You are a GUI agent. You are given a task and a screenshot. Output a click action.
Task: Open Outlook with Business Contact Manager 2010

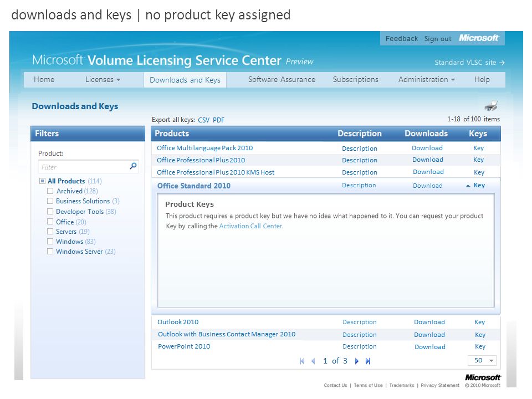tap(227, 334)
